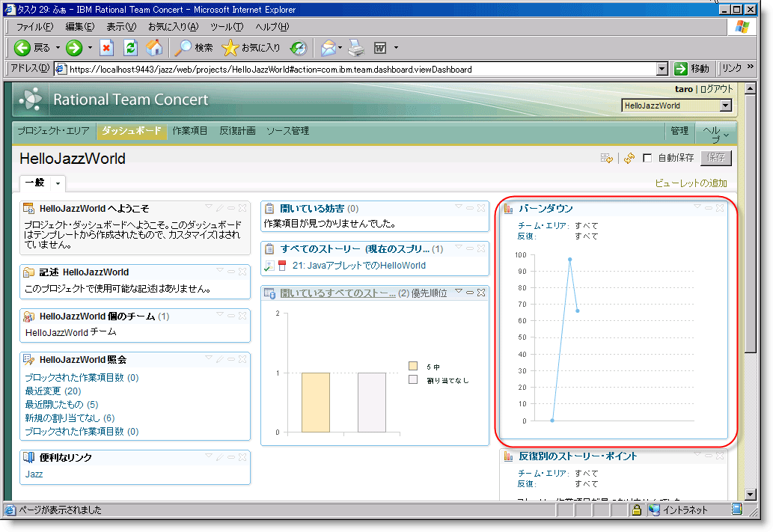773x532 pixels.
Task: Enable the 自動保存 checkbox
Action: 647,158
